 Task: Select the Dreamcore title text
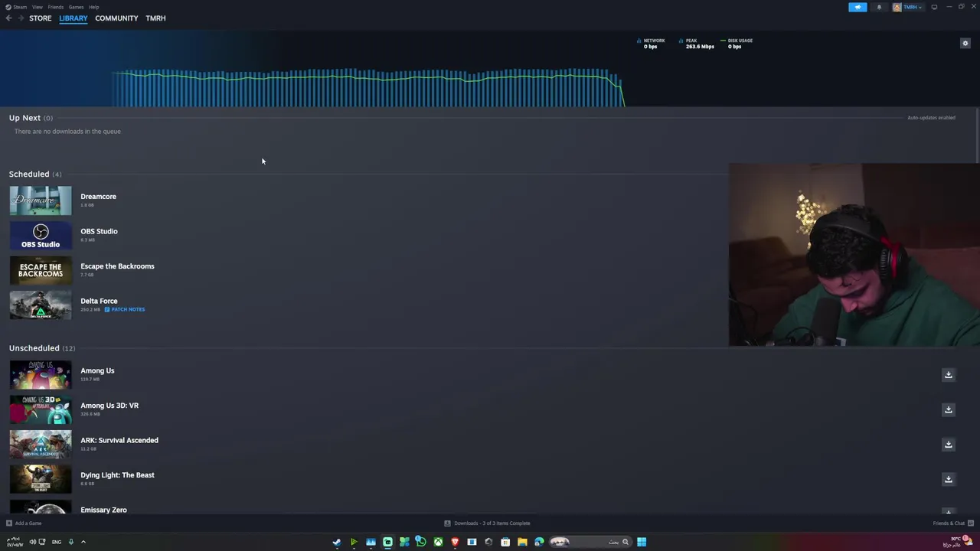click(99, 197)
